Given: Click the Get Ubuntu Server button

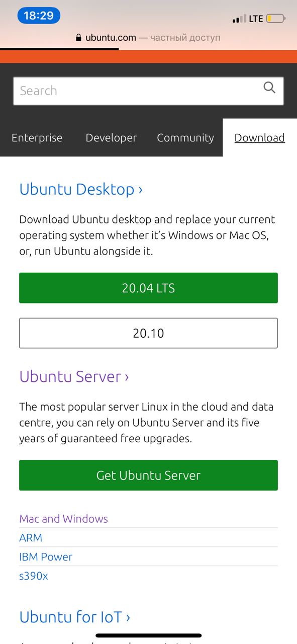Looking at the screenshot, I should [148, 475].
